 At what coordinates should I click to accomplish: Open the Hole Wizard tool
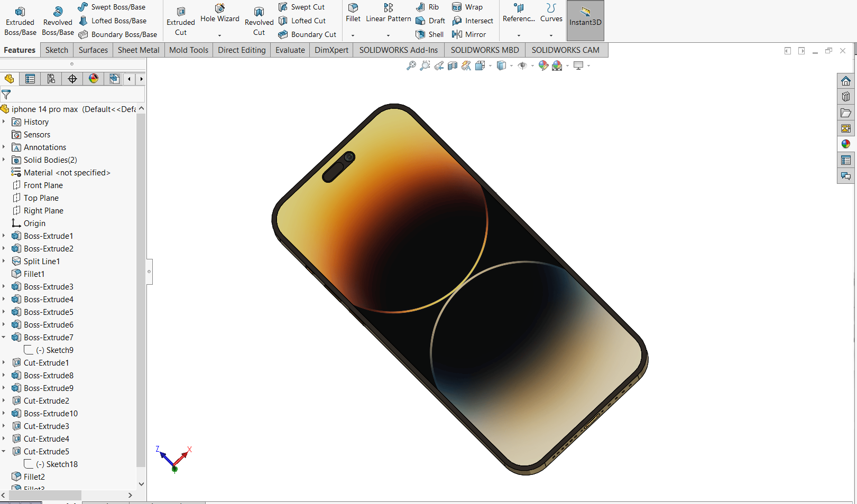(x=220, y=14)
